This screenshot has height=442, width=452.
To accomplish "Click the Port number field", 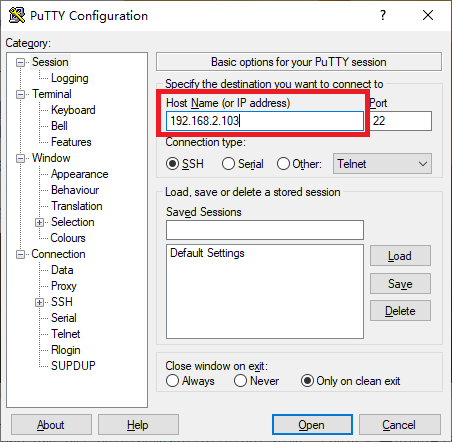I will coord(401,121).
